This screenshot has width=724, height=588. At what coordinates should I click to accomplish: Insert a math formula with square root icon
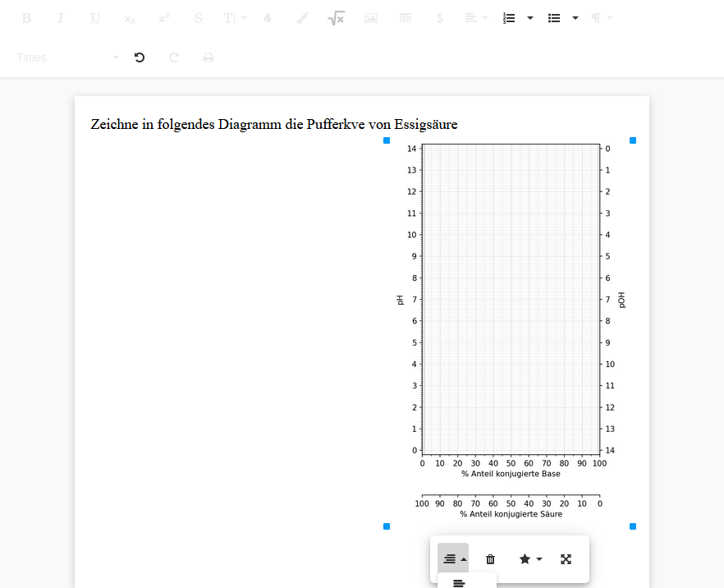336,18
